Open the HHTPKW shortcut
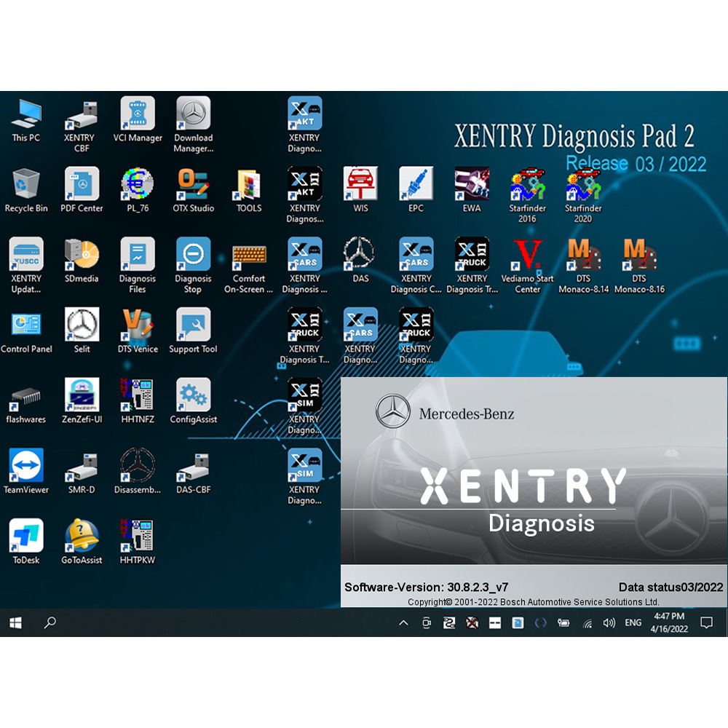This screenshot has width=728, height=728. coord(138,542)
